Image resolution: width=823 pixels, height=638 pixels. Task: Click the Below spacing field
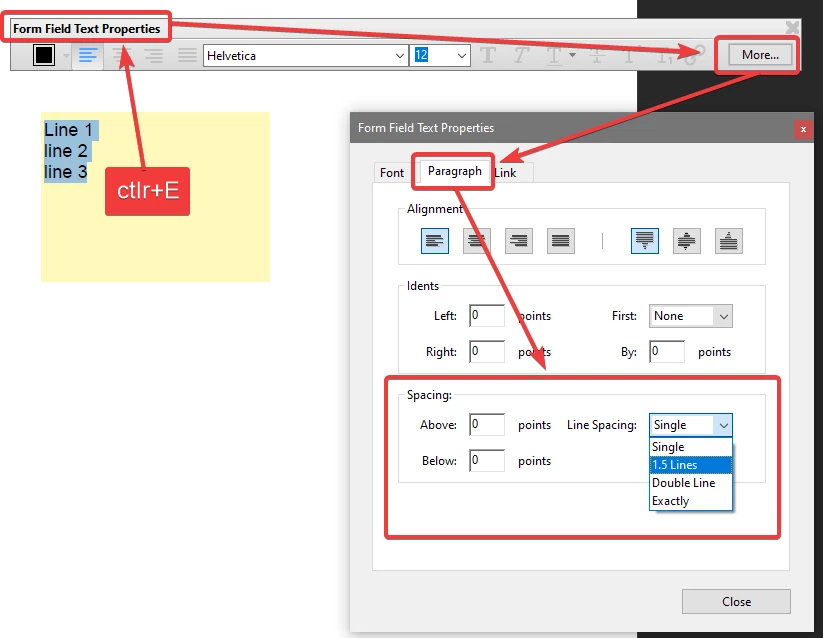(487, 460)
